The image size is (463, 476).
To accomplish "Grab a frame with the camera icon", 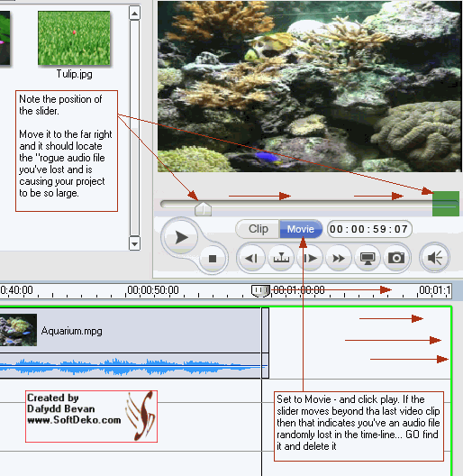I will [x=396, y=259].
